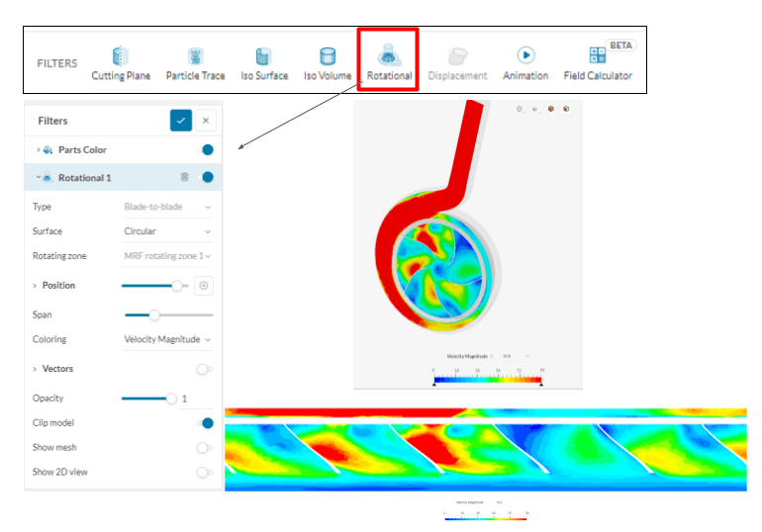Toggle Parts Color visibility off
Screen dimensions: 762x532
pos(206,150)
